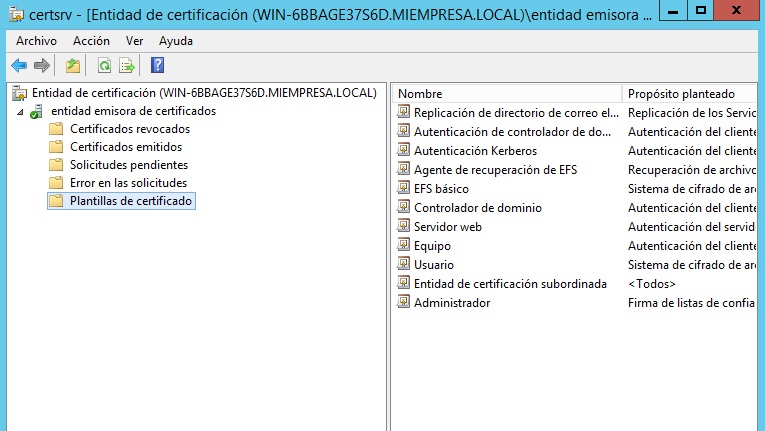Select the Certificados emitidos folder
The height and width of the screenshot is (431, 765).
pyautogui.click(x=125, y=147)
